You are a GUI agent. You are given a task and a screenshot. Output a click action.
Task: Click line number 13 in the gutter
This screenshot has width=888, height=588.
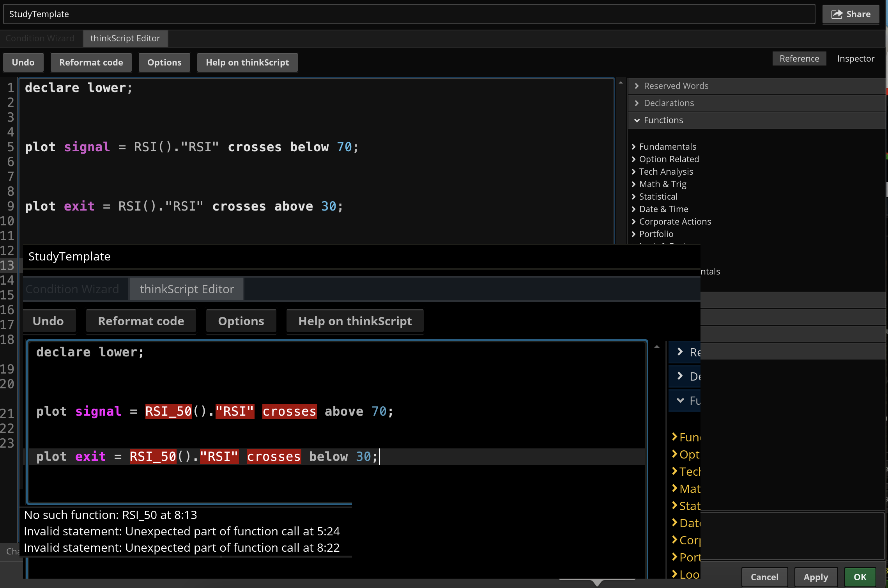click(7, 266)
